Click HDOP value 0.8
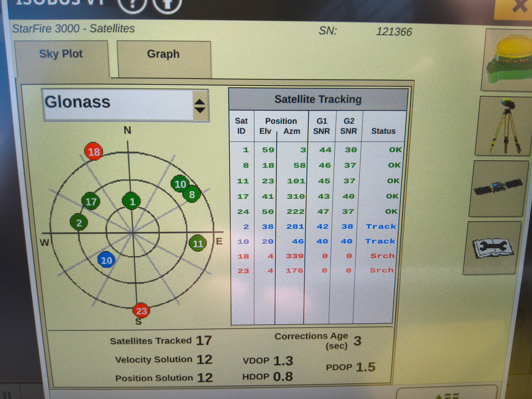 pos(283,377)
